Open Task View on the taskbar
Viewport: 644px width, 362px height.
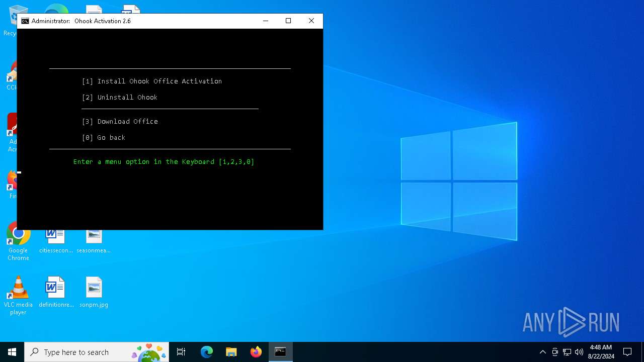tap(181, 352)
